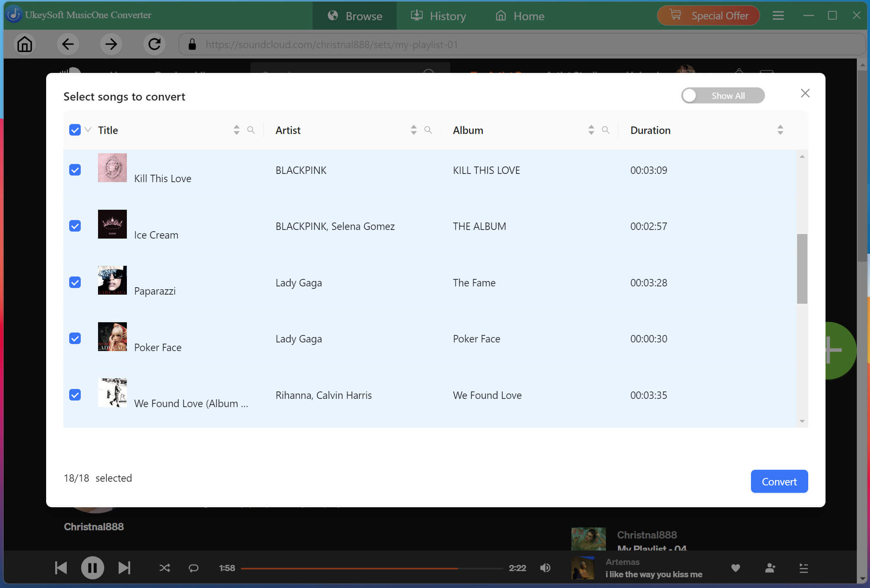870x588 pixels.
Task: Sort songs by Title column arrows
Action: pos(236,130)
